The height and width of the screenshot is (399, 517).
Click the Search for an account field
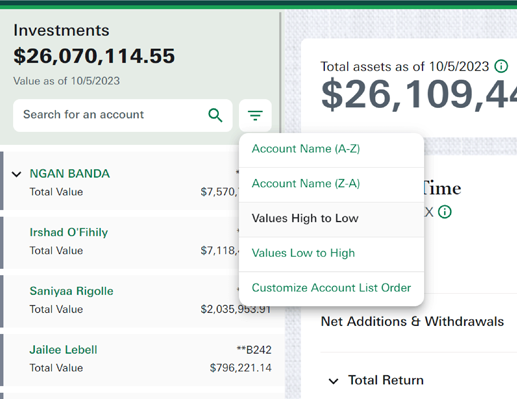point(123,115)
